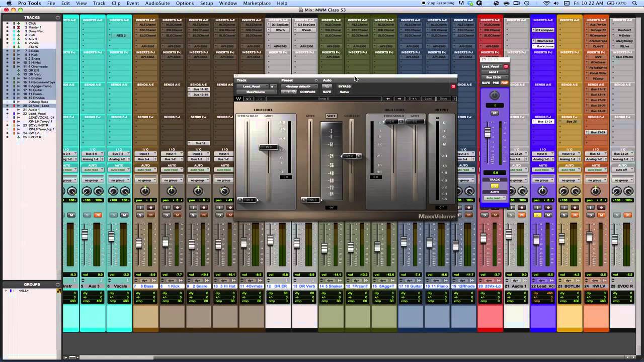Click the Waves logo in the MaxxVolume toolbar

pyautogui.click(x=238, y=99)
